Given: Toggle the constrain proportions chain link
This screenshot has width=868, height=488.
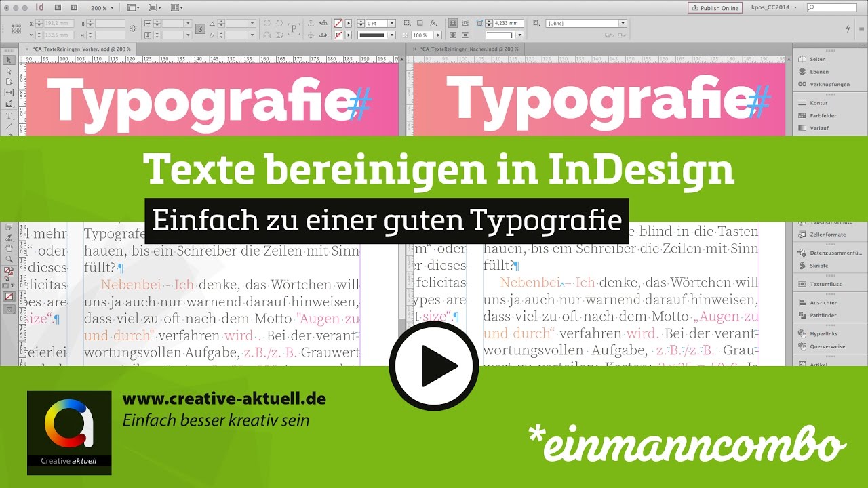Looking at the screenshot, I should coord(133,29).
